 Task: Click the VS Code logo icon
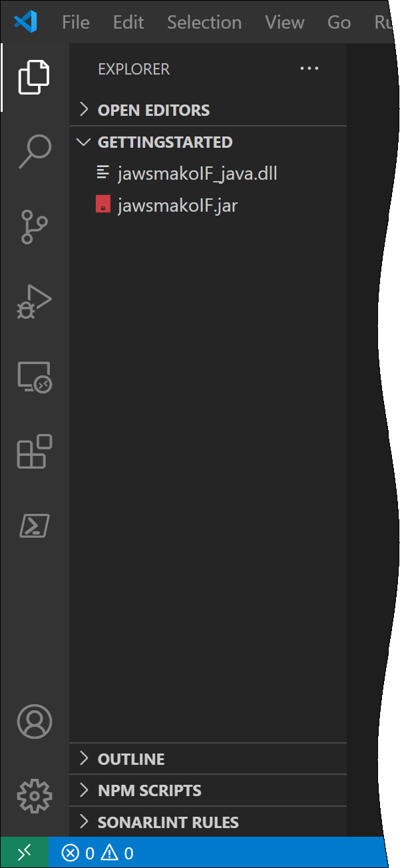click(x=25, y=22)
